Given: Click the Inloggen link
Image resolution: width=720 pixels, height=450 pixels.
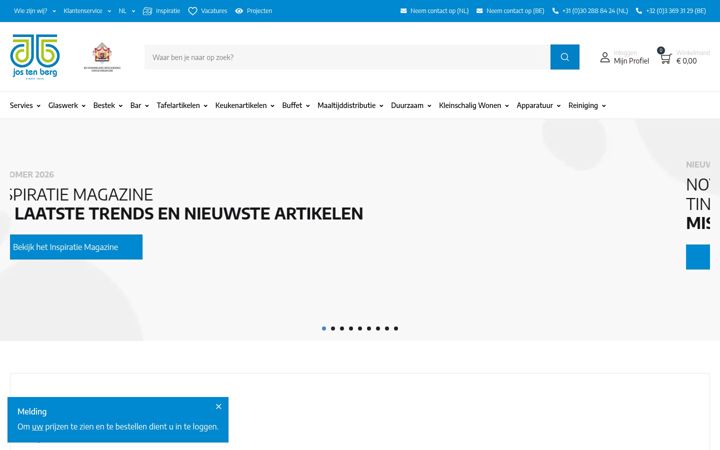Looking at the screenshot, I should tap(625, 53).
